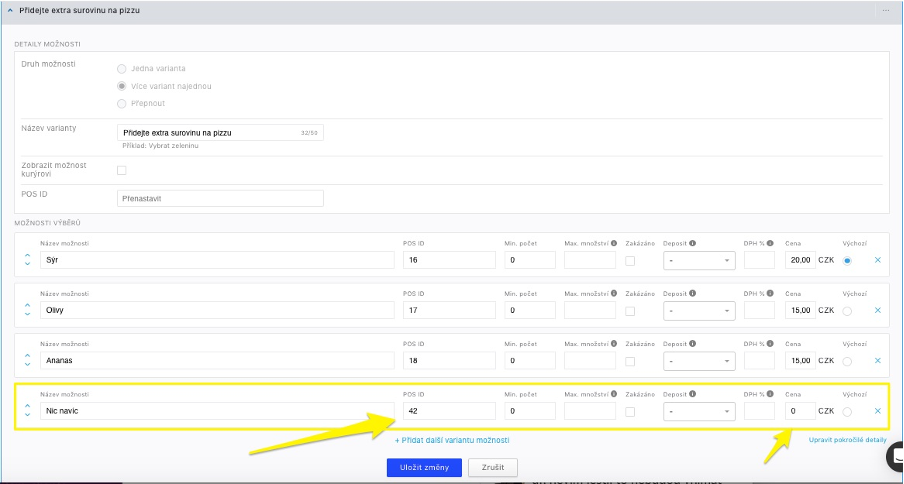Move the Olivy row down with arrow

(x=27, y=314)
